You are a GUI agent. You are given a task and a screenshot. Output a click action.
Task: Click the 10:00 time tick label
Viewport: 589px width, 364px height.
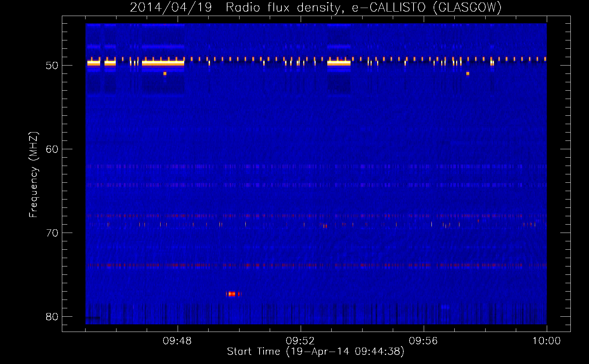[x=546, y=341]
